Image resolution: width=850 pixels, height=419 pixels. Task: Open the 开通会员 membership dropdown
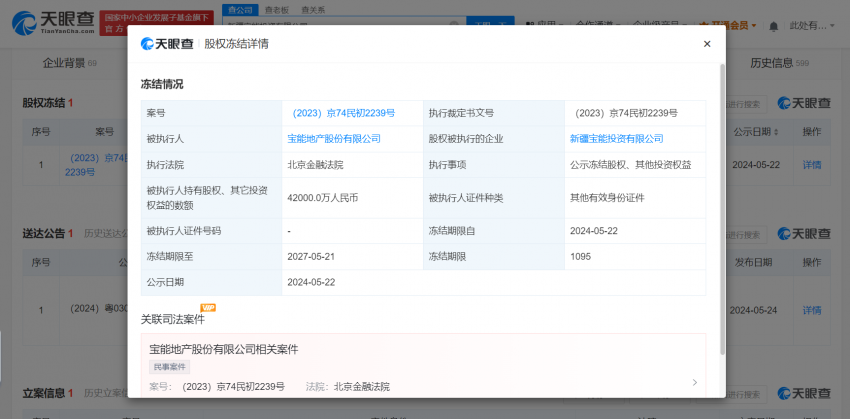pyautogui.click(x=728, y=25)
